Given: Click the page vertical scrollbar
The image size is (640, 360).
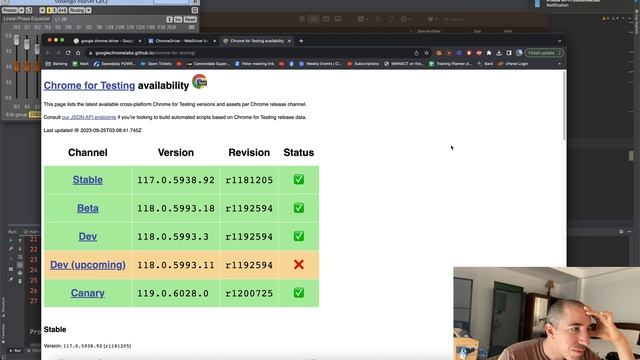Looking at the screenshot, I should coord(564,106).
